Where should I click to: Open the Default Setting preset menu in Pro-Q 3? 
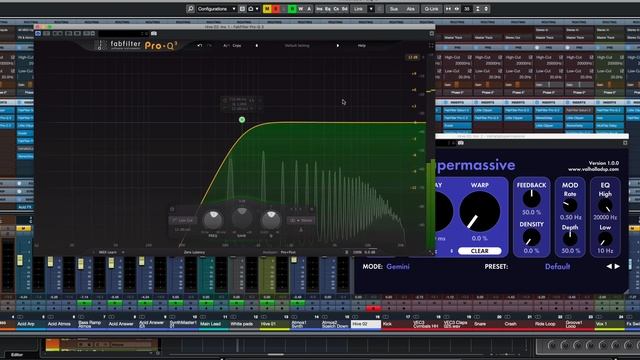click(x=297, y=45)
